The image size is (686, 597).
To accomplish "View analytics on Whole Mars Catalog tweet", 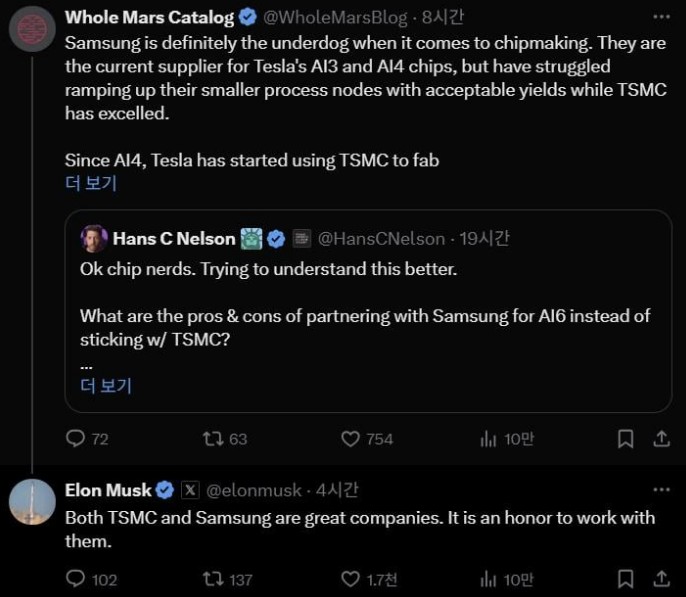I will [x=489, y=438].
